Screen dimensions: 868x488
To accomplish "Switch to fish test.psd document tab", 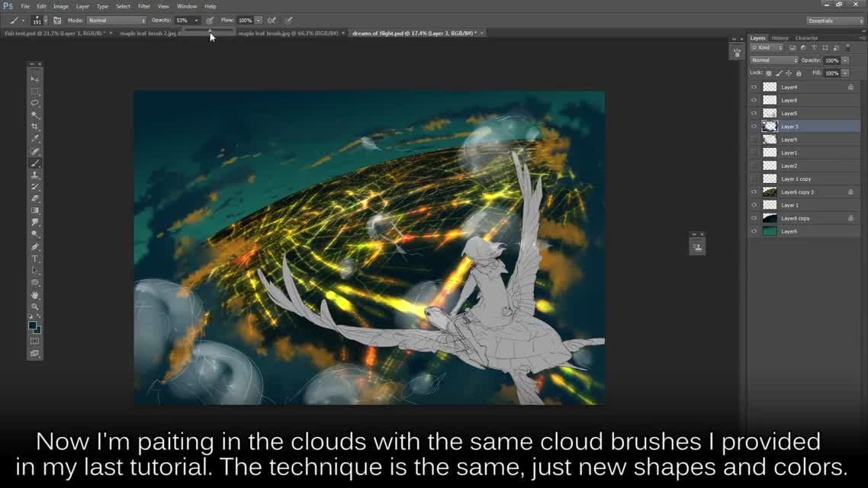I will pyautogui.click(x=58, y=34).
